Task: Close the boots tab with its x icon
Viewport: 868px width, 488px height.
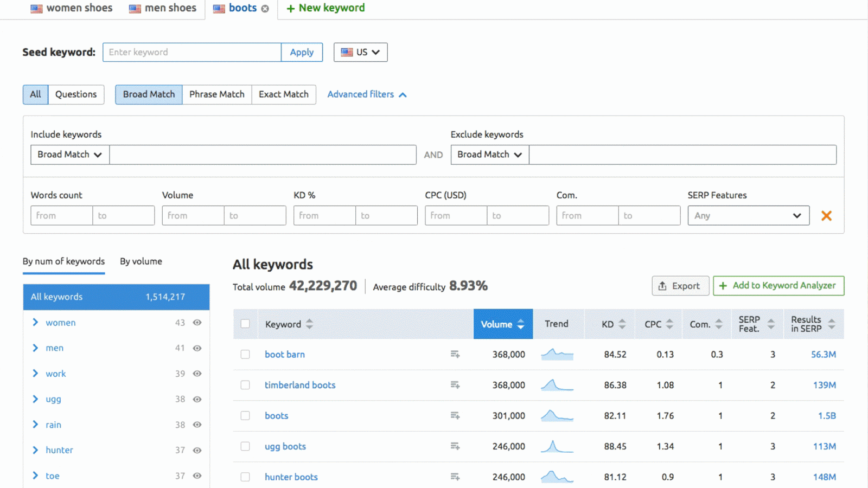Action: click(265, 9)
